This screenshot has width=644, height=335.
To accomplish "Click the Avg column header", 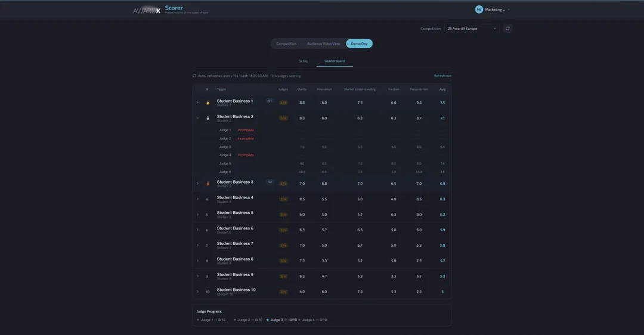I will [442, 89].
